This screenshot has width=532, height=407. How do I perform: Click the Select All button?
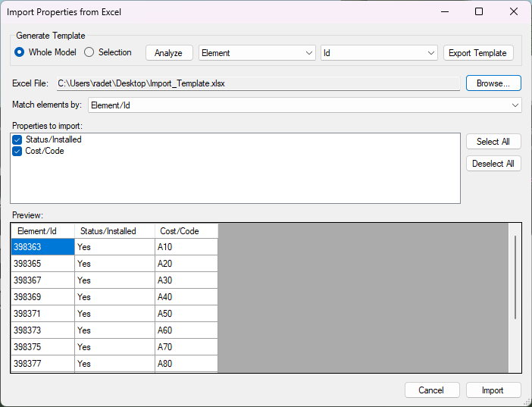493,142
